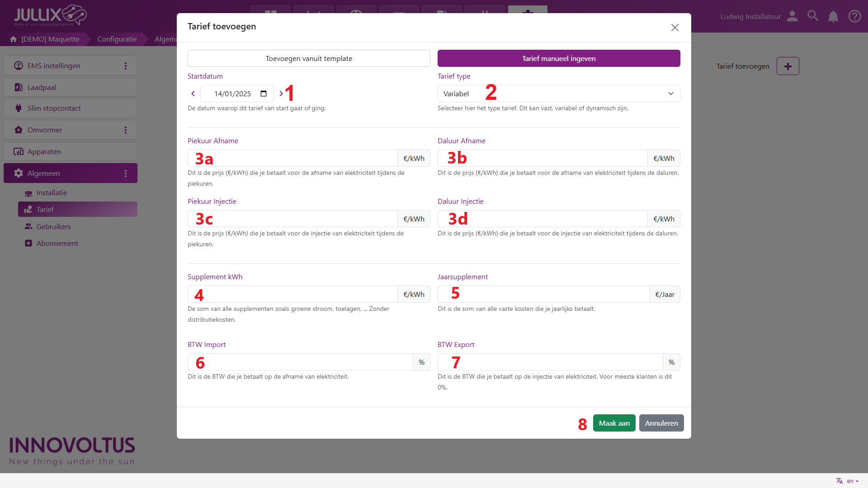Go to previous start date arrow
The width and height of the screenshot is (868, 488).
coord(193,94)
